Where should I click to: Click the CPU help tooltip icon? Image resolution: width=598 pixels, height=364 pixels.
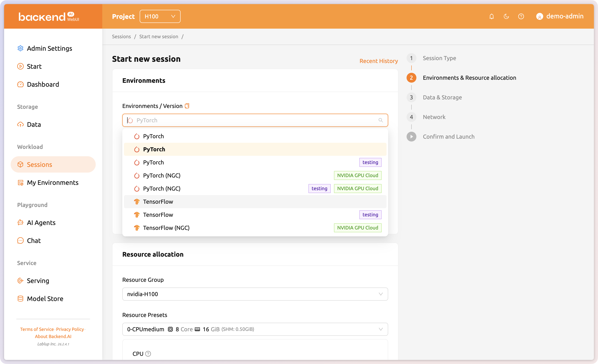tap(148, 354)
